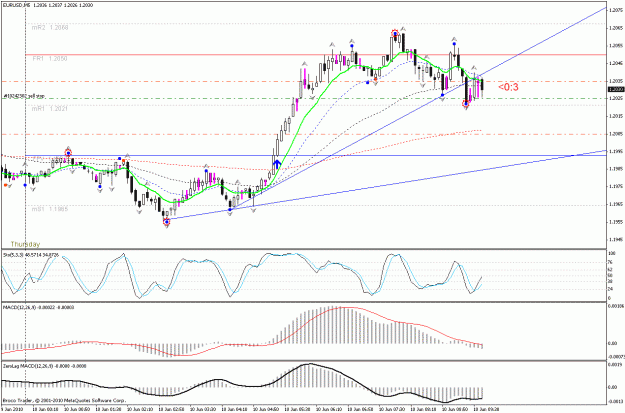Viewport: 625px width, 413px height.
Task: Click the sell stop order label
Action: pyautogui.click(x=24, y=96)
